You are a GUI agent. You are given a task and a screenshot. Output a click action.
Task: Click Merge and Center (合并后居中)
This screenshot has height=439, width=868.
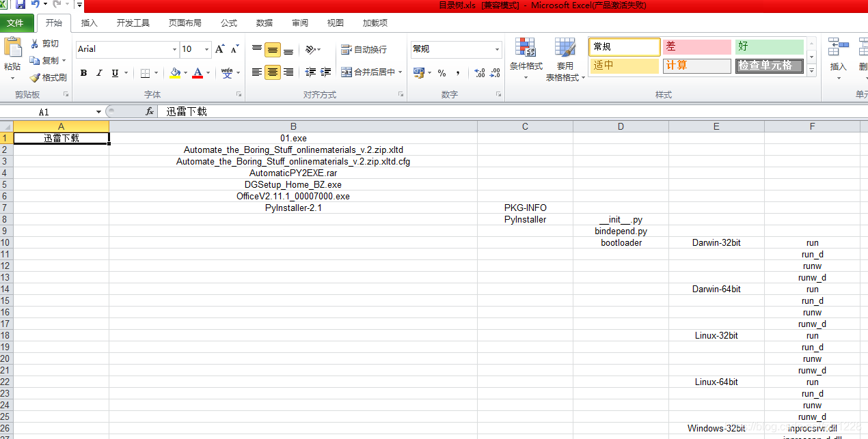coord(368,72)
